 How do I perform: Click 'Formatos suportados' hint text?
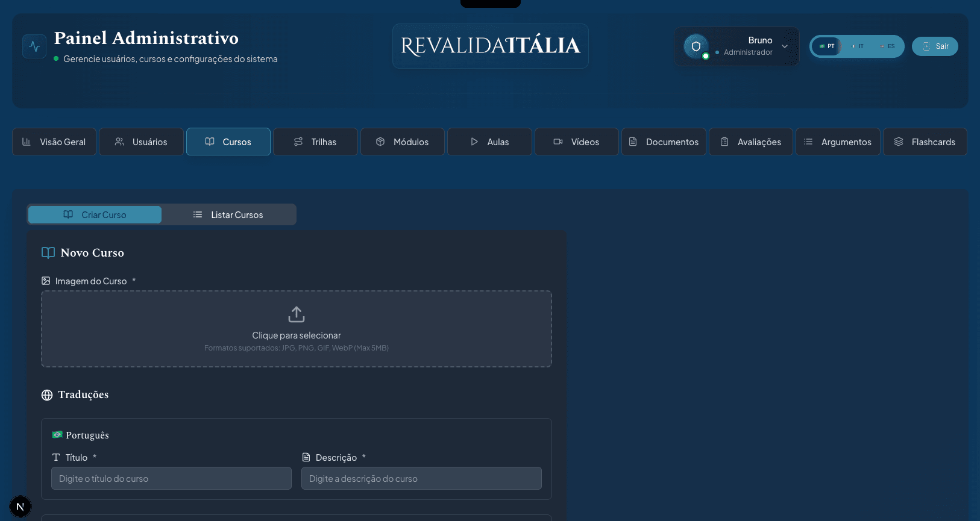297,348
